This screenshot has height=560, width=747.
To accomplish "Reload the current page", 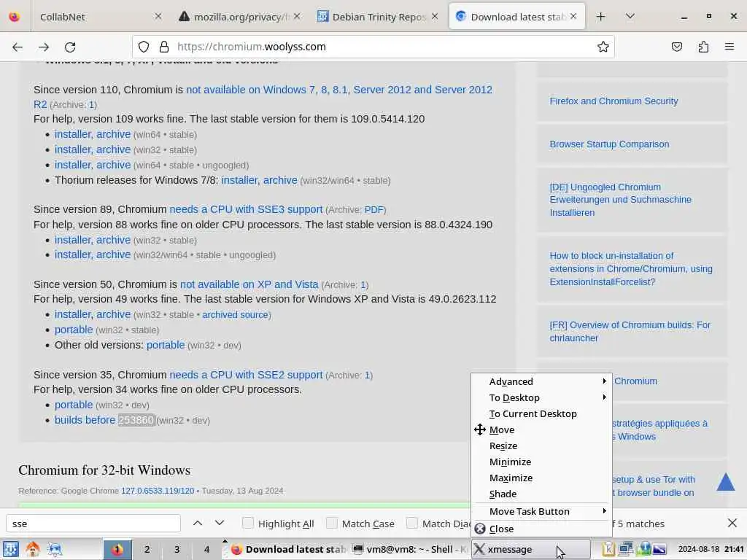I will coord(70,47).
